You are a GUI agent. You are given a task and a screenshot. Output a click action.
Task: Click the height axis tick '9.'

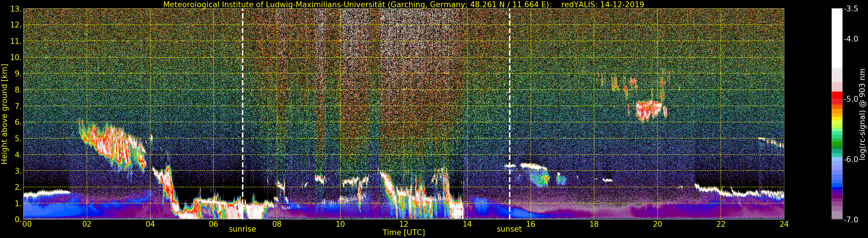coord(18,74)
